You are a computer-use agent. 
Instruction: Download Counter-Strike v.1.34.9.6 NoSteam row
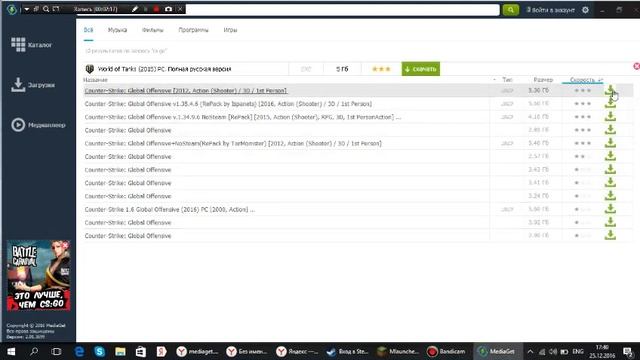click(610, 117)
